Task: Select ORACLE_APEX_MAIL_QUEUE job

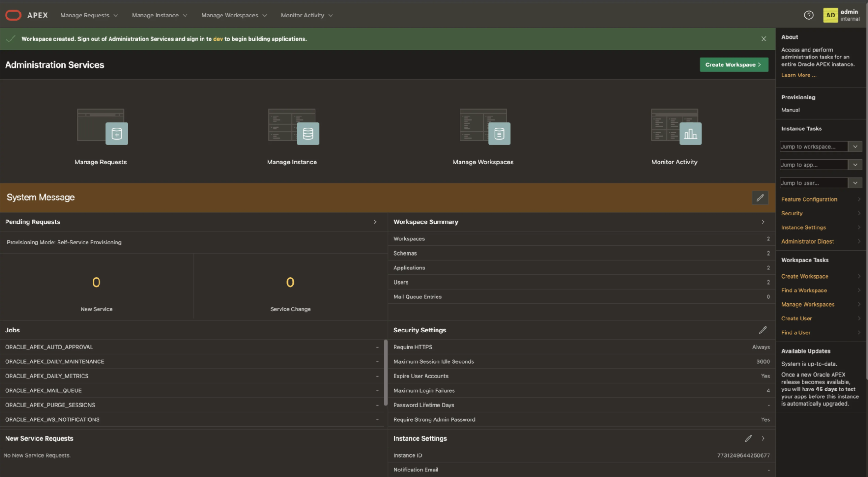Action: (192, 390)
